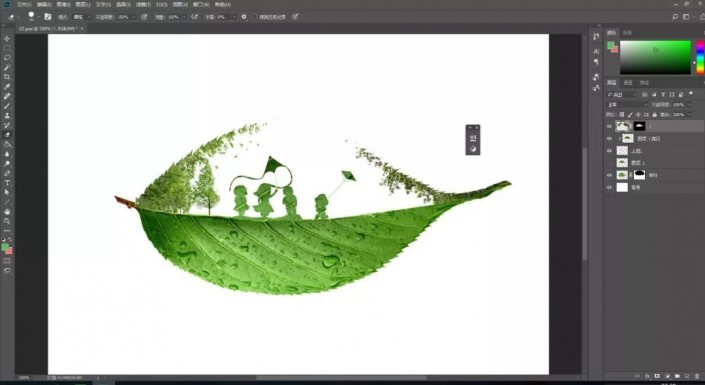Open layer filter kind dropdown
Viewport: 705px width, 385px height.
point(622,94)
